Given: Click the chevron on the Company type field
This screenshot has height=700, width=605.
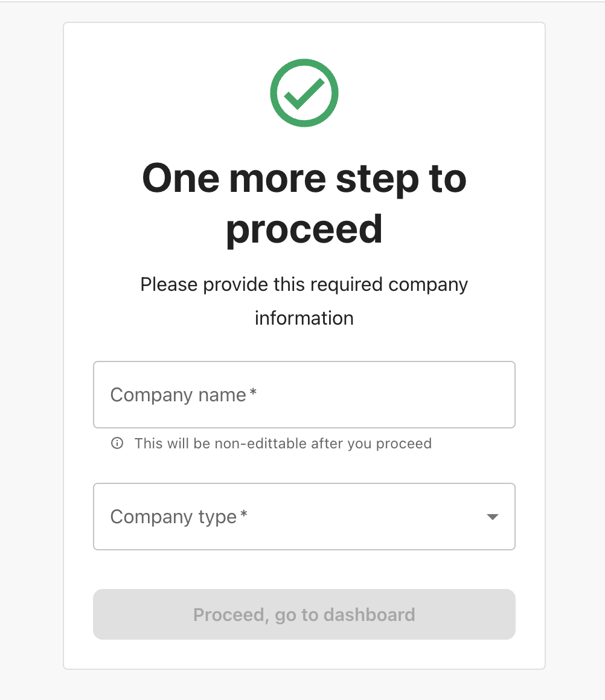Looking at the screenshot, I should click(x=493, y=517).
